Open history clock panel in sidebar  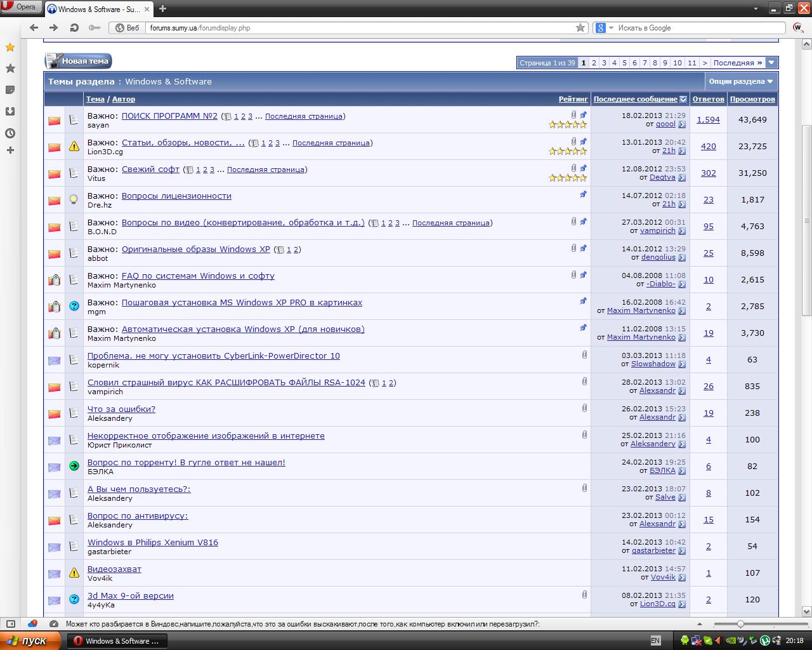tap(10, 133)
